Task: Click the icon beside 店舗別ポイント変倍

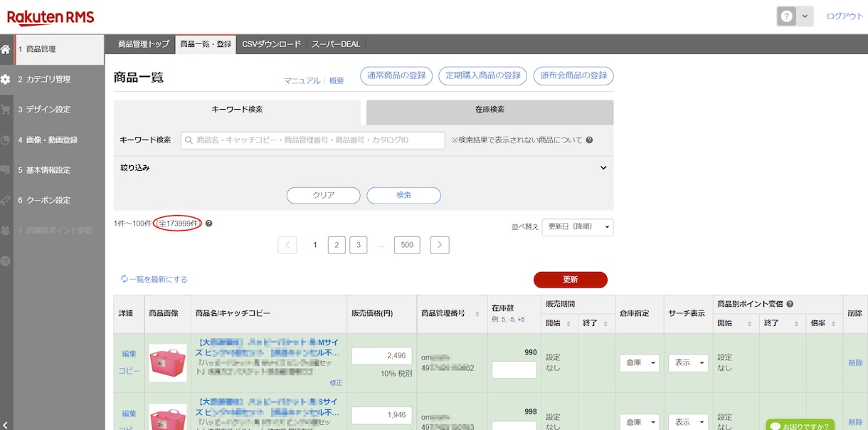Action: click(6, 231)
